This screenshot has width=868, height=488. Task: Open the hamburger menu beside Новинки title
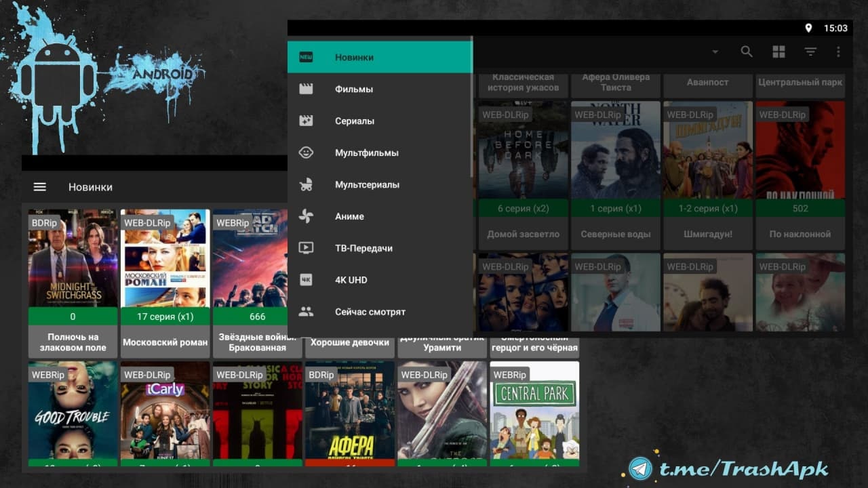tap(40, 187)
